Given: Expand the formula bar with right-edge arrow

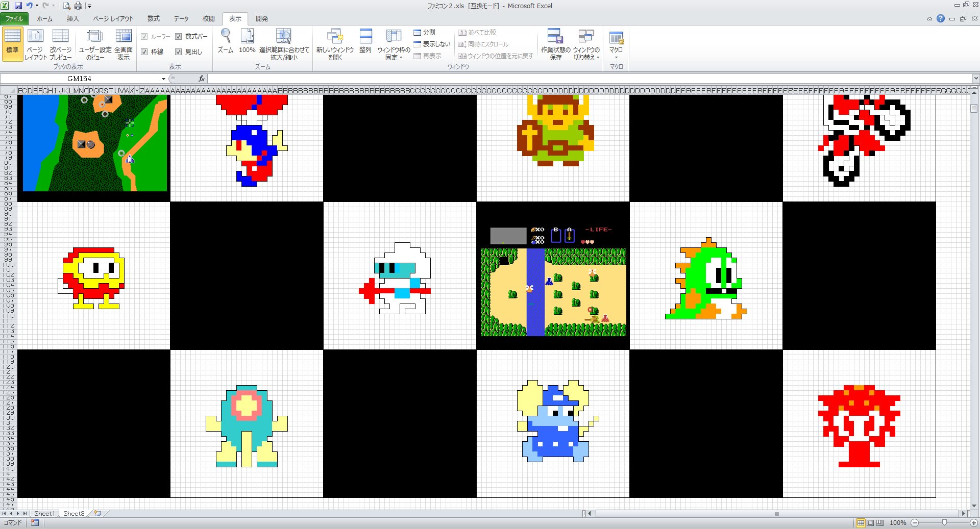Looking at the screenshot, I should pyautogui.click(x=975, y=79).
